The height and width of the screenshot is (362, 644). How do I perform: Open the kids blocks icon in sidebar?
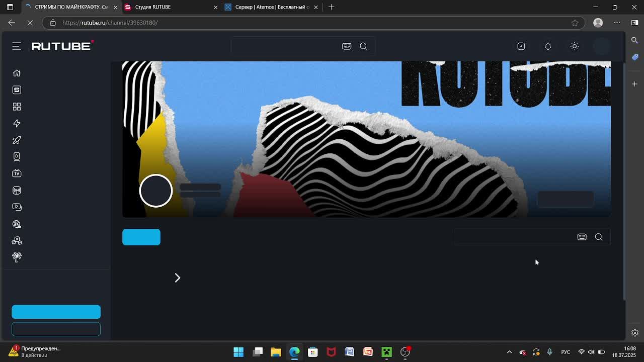tap(17, 241)
